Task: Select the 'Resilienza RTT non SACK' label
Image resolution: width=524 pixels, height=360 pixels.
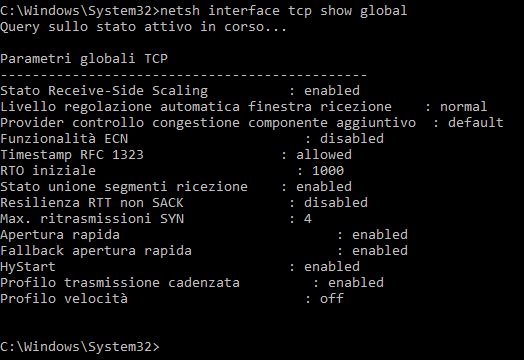Action: (x=92, y=203)
